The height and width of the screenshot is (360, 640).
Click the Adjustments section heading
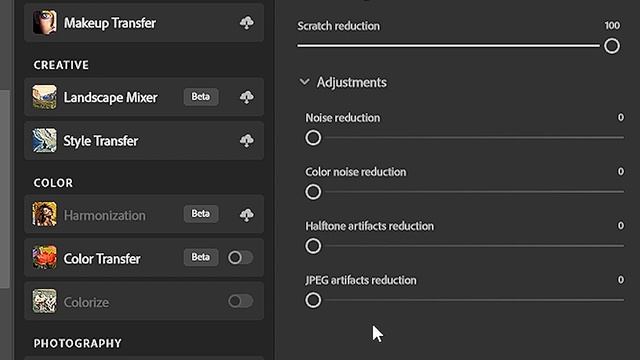click(351, 82)
